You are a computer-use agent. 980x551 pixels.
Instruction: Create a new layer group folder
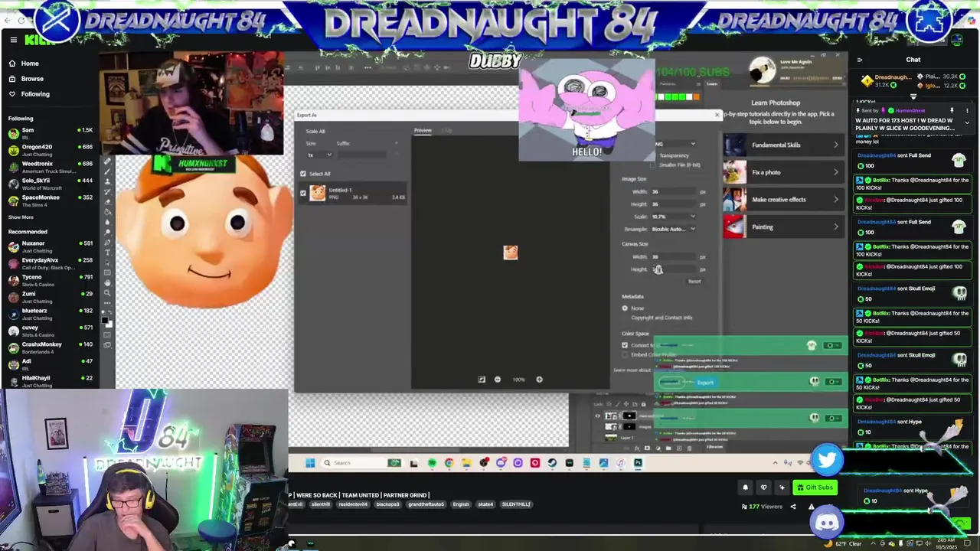(x=668, y=448)
